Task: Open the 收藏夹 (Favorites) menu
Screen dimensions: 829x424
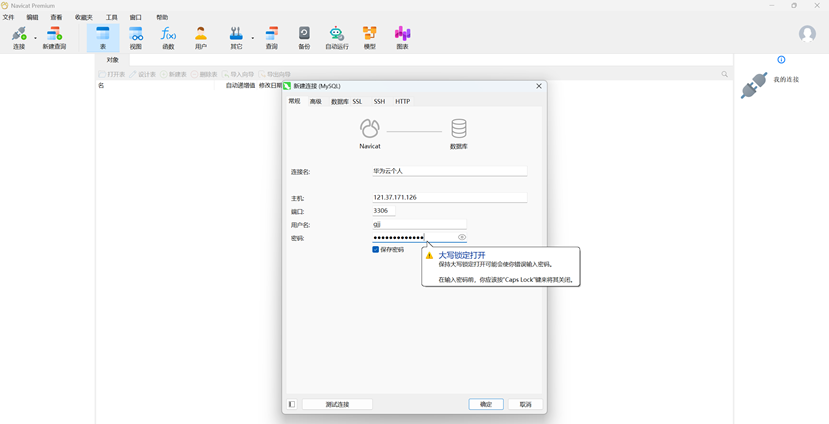Action: (84, 17)
